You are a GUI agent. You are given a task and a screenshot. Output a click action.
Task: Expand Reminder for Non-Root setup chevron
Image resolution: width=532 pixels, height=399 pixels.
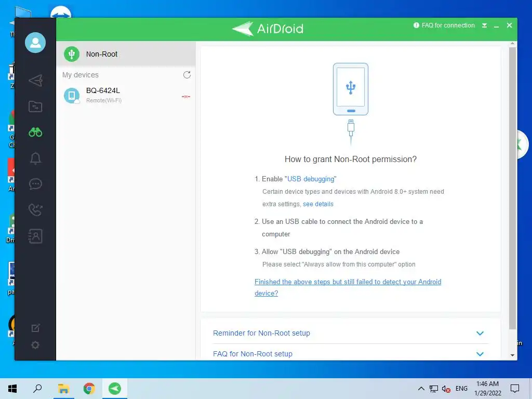[480, 333]
